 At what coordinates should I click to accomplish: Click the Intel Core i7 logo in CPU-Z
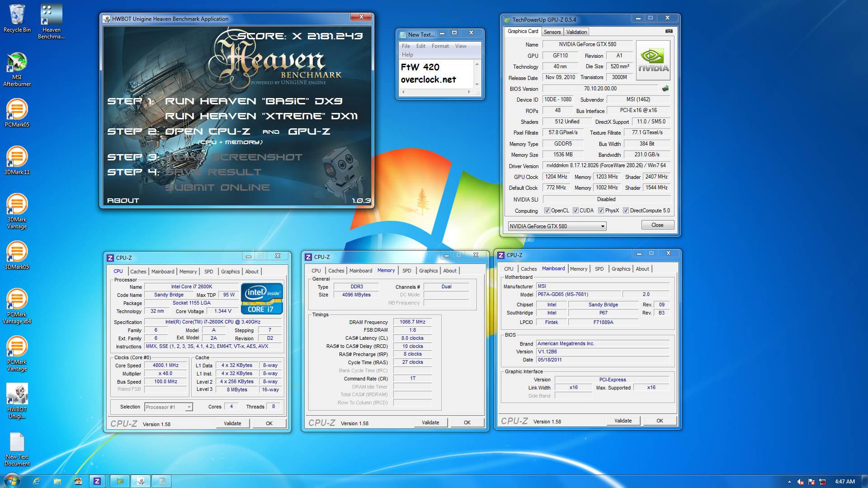click(x=262, y=299)
